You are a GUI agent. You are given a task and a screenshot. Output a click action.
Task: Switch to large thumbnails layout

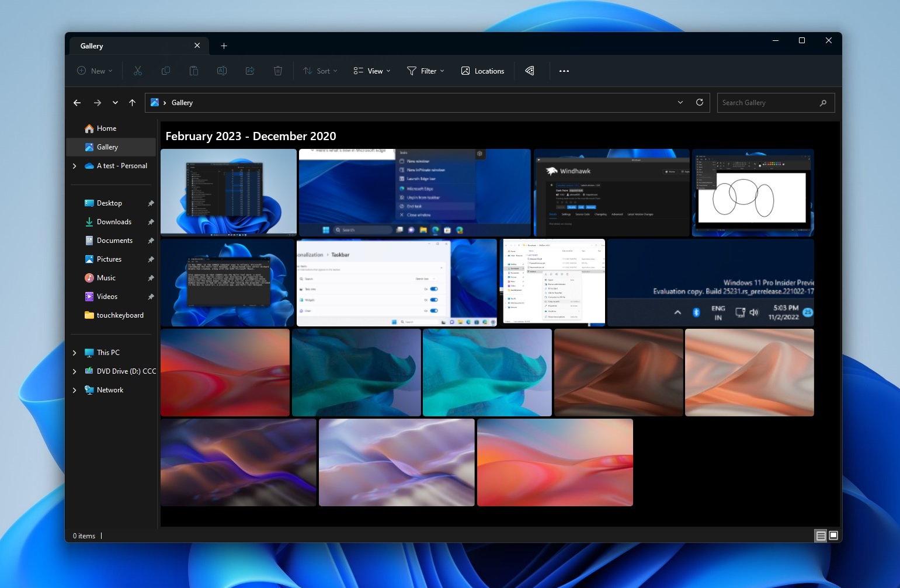(833, 535)
